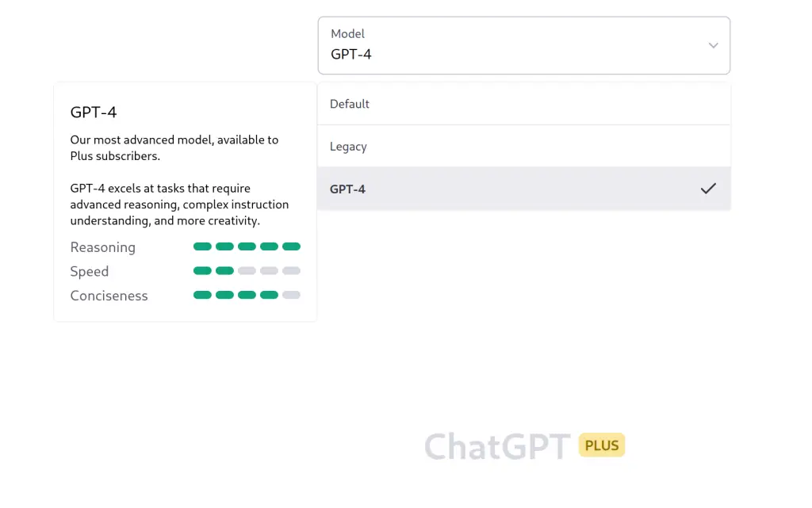Click the chevron arrow in Model dropdown
This screenshot has height=508, width=812.
click(713, 46)
